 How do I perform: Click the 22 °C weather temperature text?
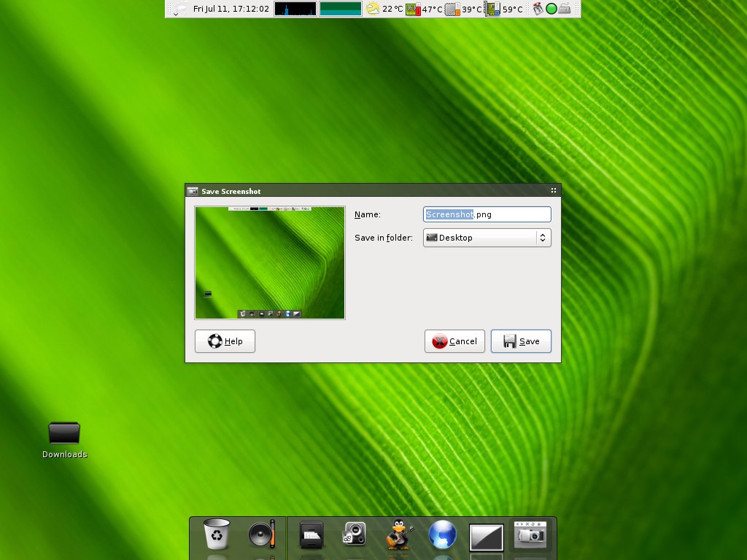point(392,9)
